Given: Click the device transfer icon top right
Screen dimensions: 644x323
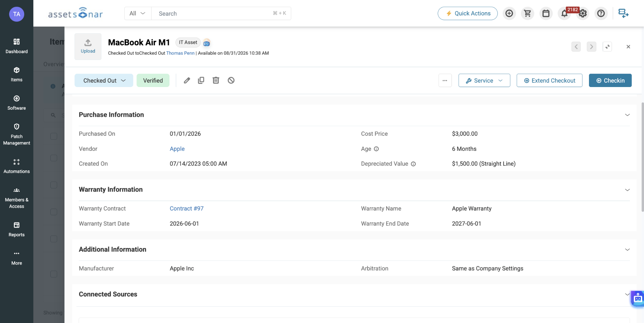Looking at the screenshot, I should pos(623,13).
